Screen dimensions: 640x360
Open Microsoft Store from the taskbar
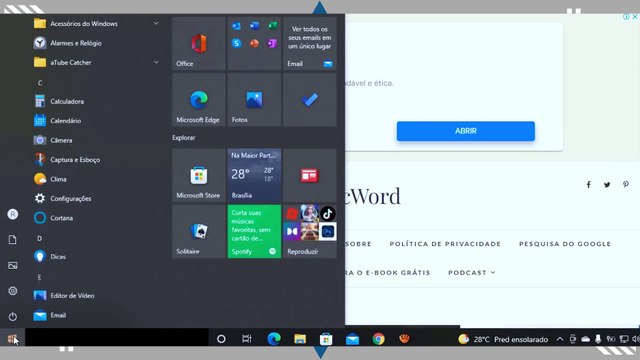pyautogui.click(x=326, y=339)
